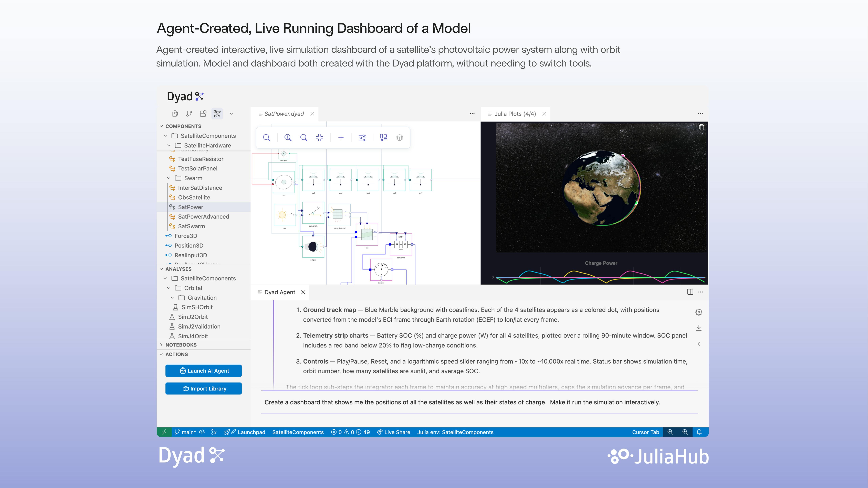Collapse the SatelliteHardware folder
This screenshot has width=868, height=488.
pyautogui.click(x=169, y=146)
